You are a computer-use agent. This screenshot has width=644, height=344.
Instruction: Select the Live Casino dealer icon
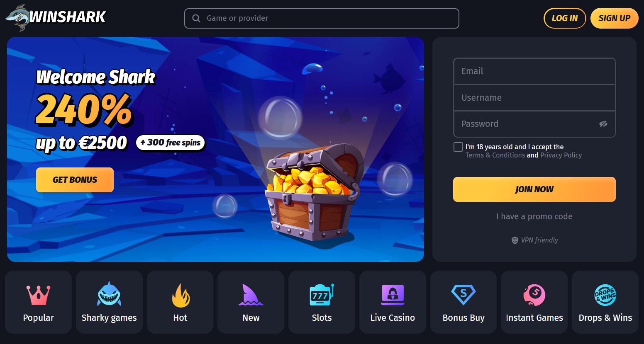pyautogui.click(x=393, y=295)
